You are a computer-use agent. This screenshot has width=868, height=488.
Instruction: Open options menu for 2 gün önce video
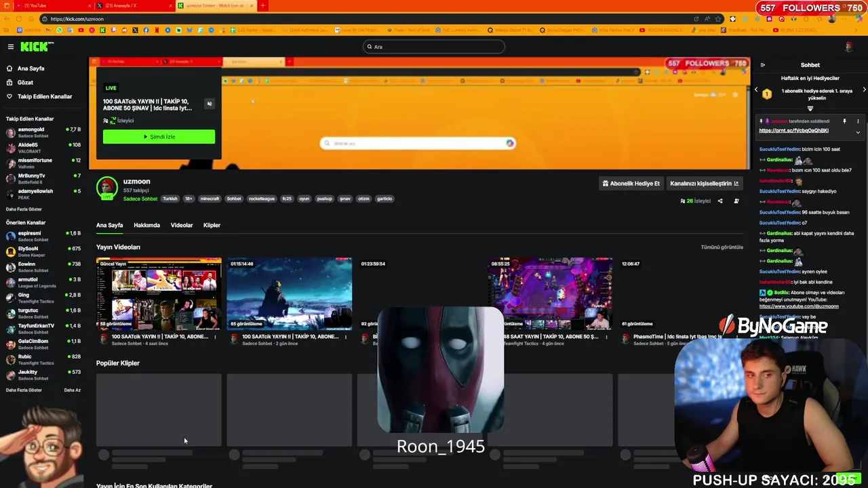click(346, 337)
